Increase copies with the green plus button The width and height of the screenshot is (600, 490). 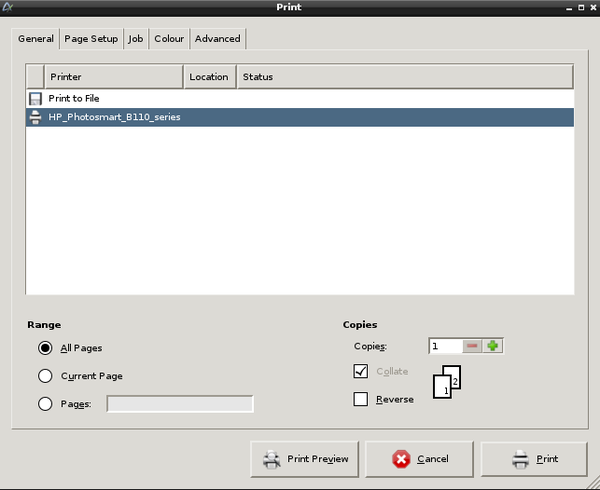pyautogui.click(x=493, y=346)
